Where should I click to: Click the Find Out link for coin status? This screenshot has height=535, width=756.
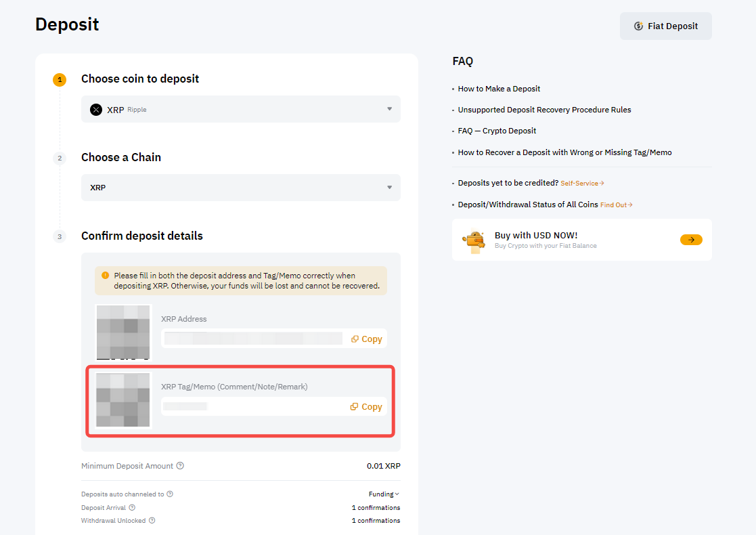coord(616,205)
